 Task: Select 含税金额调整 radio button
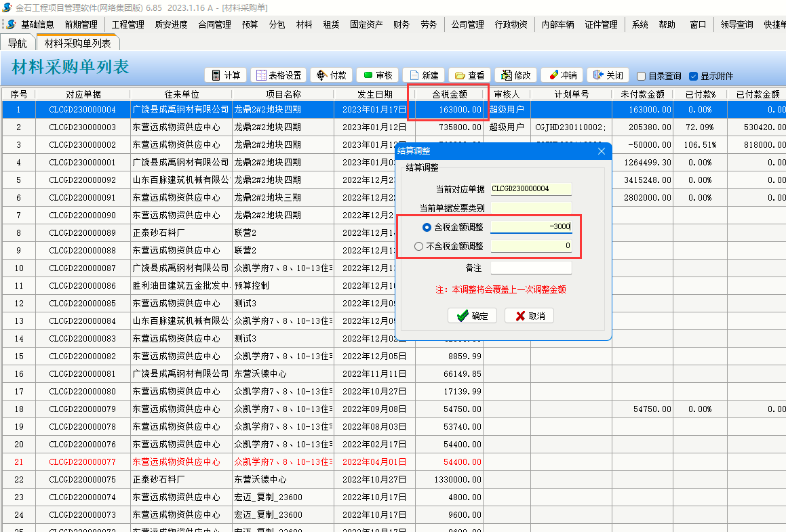tap(427, 227)
